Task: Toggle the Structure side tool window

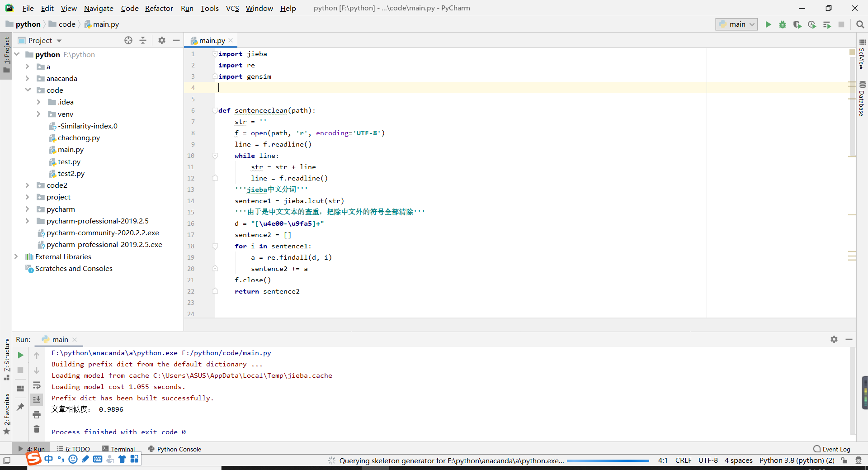Action: point(6,359)
